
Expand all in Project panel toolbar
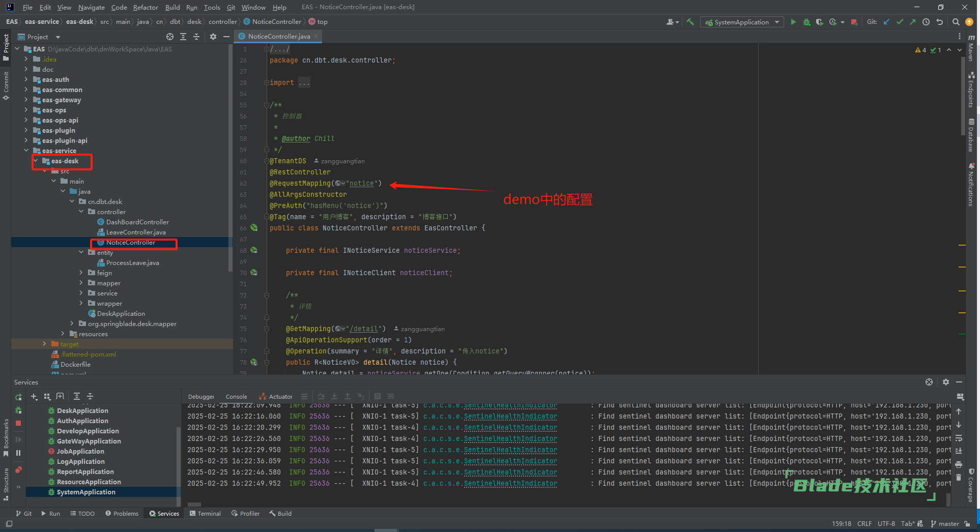pos(183,37)
